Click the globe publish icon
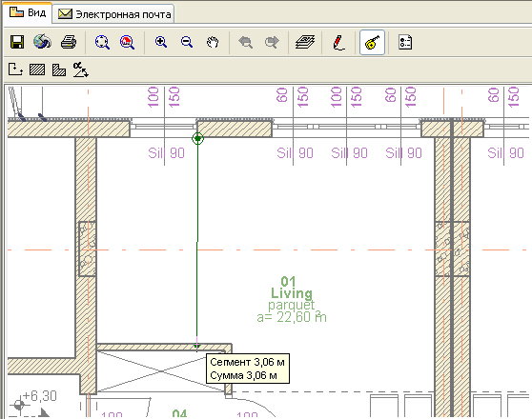 click(x=42, y=42)
